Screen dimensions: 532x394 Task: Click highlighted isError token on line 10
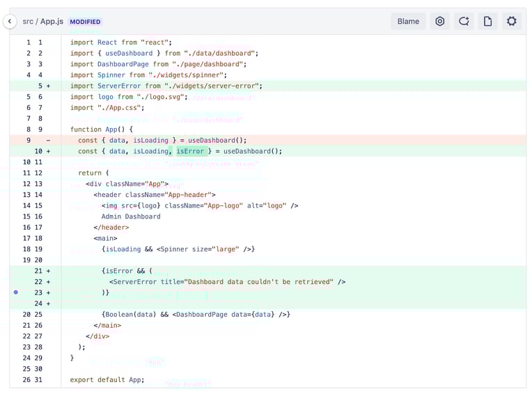pos(190,151)
